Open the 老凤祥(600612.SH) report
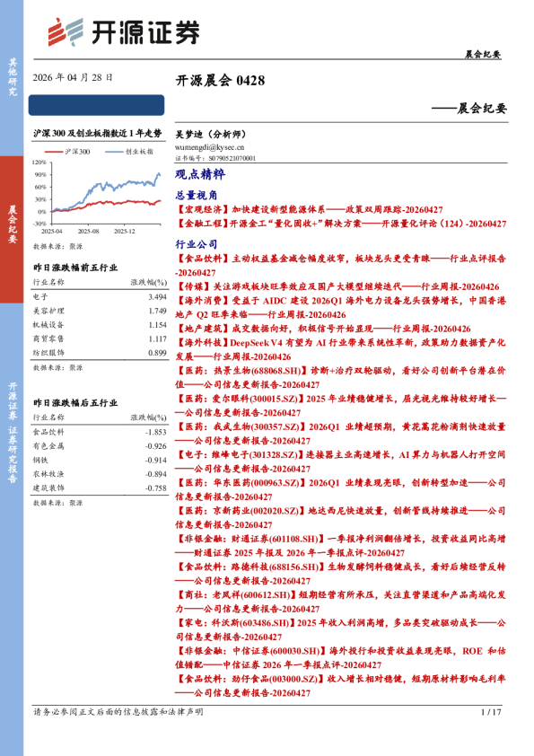This screenshot has width=534, height=756. pyautogui.click(x=341, y=602)
